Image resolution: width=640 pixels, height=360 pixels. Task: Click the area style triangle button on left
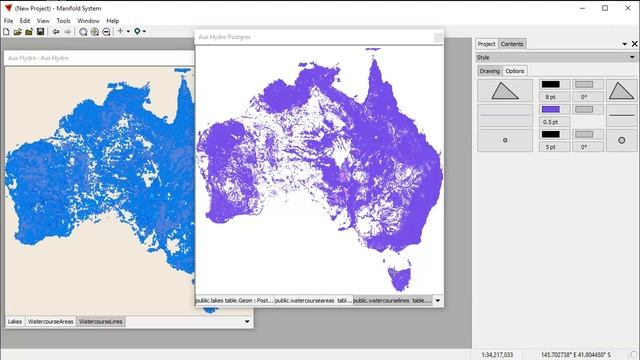(x=505, y=91)
